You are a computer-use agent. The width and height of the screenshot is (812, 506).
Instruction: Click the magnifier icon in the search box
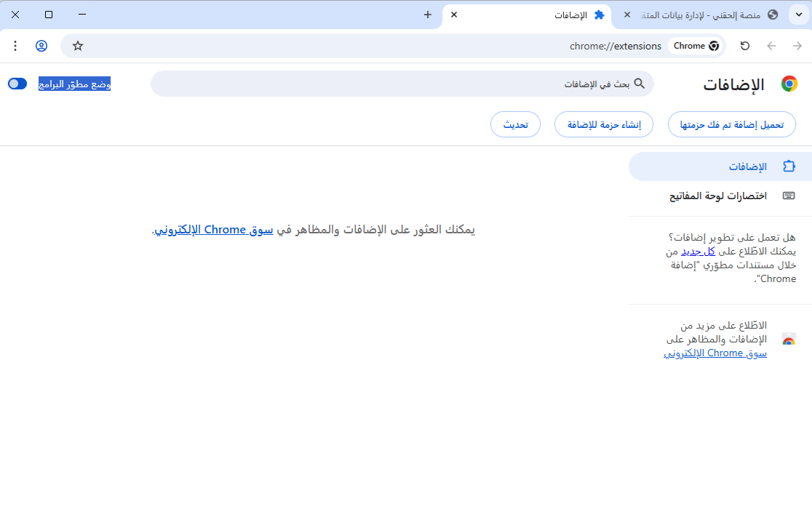click(640, 84)
